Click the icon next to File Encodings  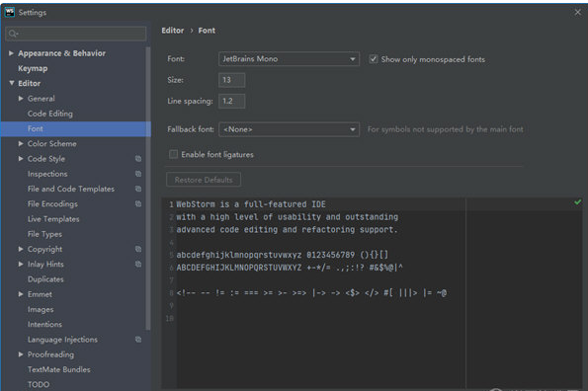(x=138, y=203)
